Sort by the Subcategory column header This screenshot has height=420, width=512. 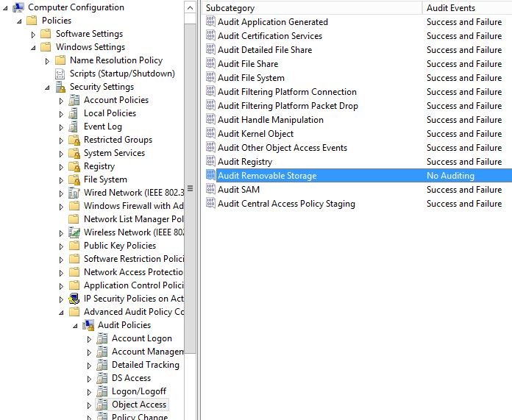[309, 7]
